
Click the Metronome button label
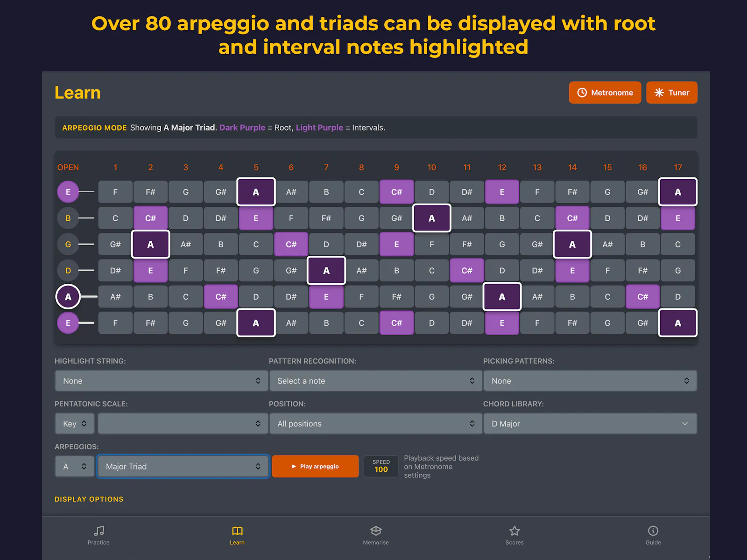pos(612,92)
